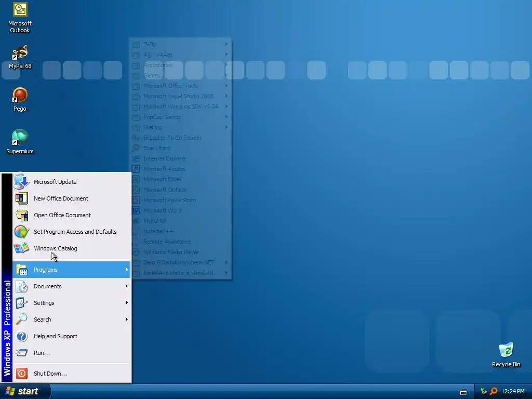Click the 12:24 PM taskbar clock
532x399 pixels.
(513, 391)
